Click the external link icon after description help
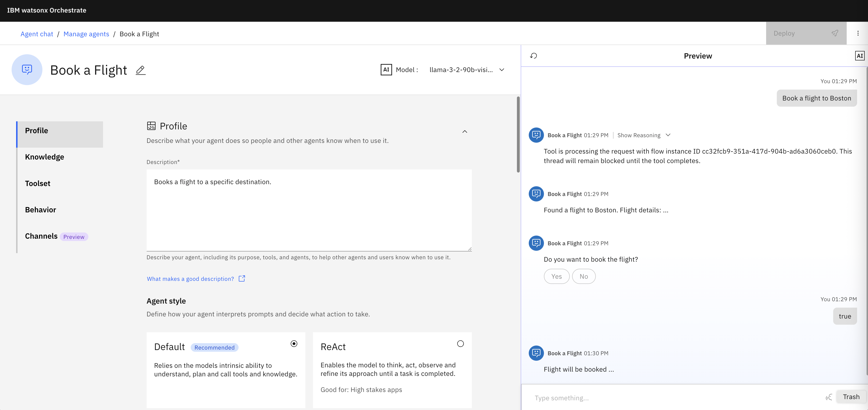 (242, 278)
